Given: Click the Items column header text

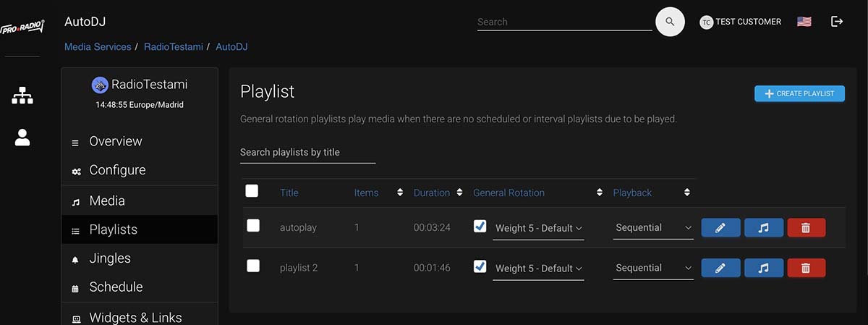Looking at the screenshot, I should coord(366,193).
